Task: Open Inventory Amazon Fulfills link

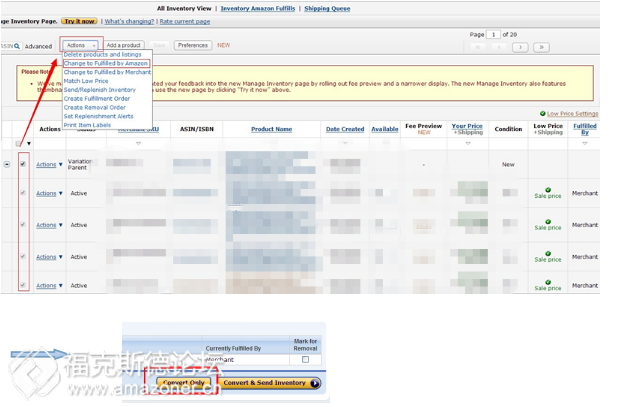Action: 258,8
